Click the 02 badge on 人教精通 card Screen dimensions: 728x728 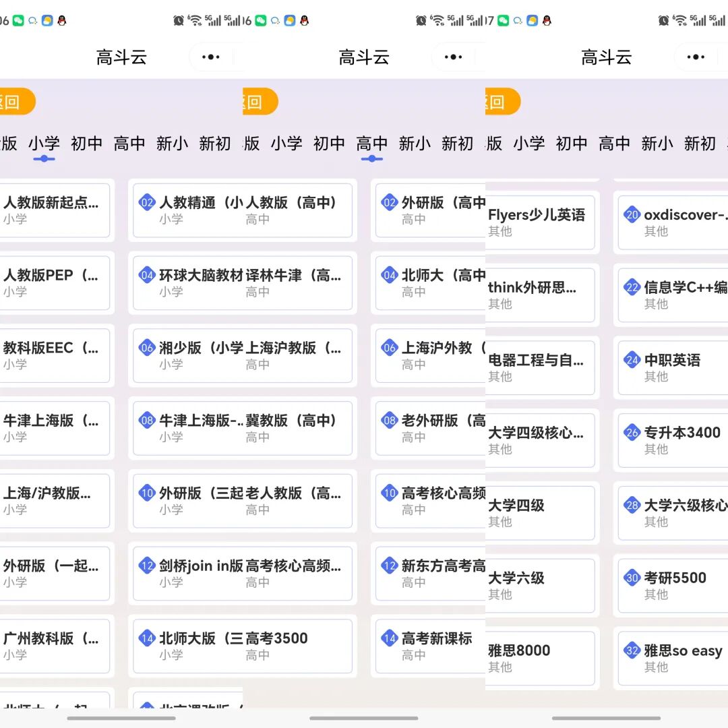coord(147,202)
